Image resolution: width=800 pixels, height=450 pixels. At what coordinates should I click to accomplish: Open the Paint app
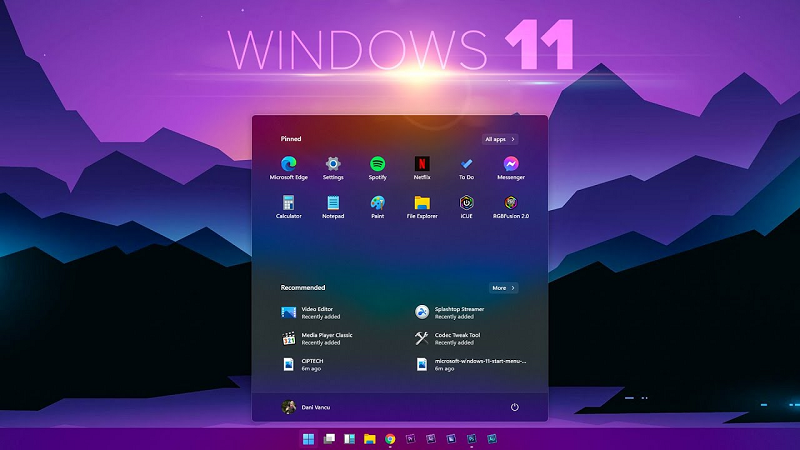coord(378,207)
